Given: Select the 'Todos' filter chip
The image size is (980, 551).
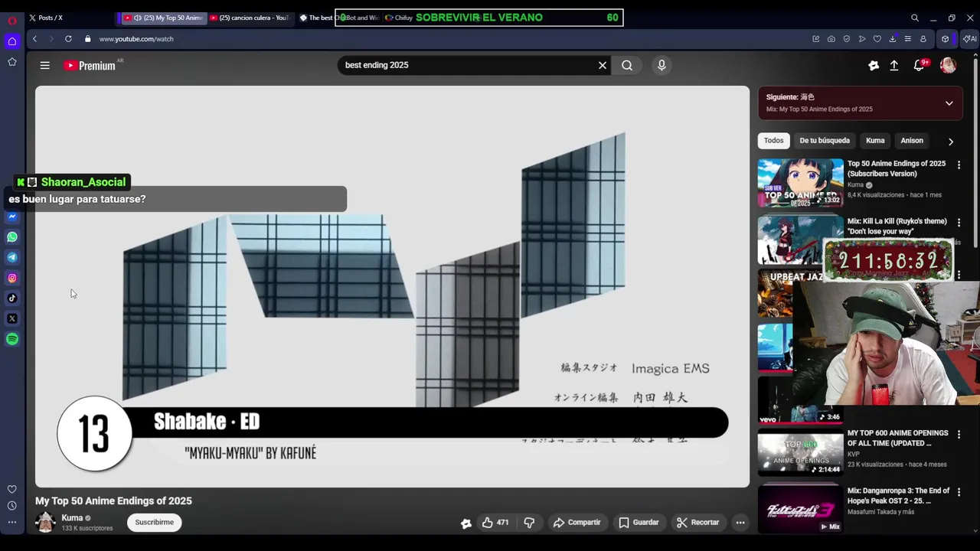Looking at the screenshot, I should click(773, 141).
